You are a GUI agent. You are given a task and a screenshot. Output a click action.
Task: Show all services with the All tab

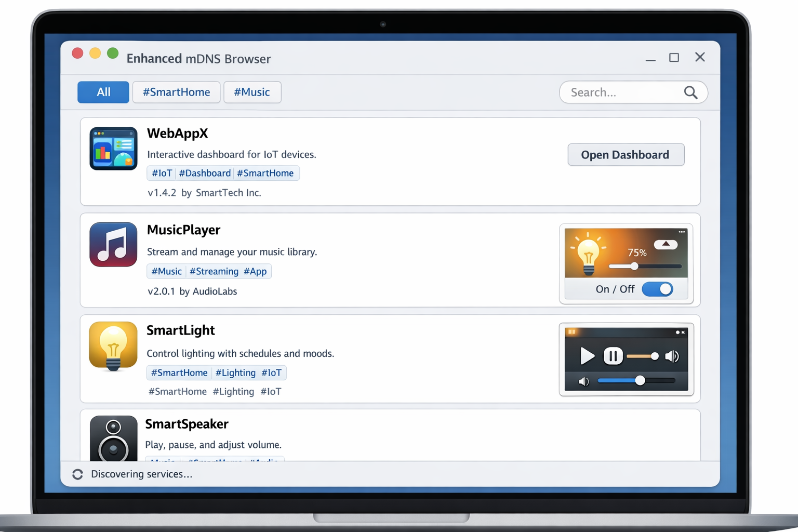click(103, 92)
